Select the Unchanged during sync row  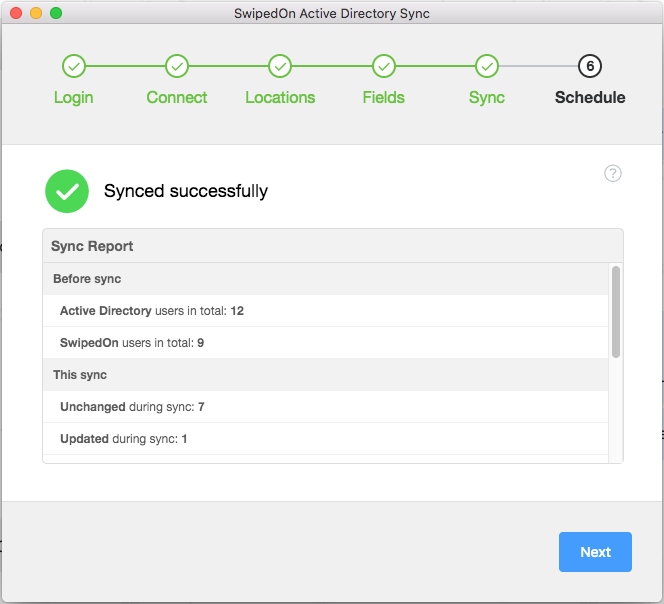(326, 407)
